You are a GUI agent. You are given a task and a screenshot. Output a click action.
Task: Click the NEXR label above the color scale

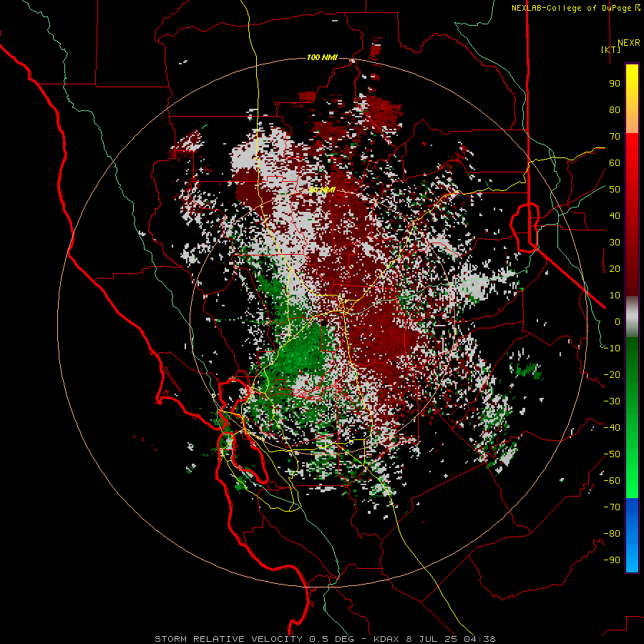[628, 43]
